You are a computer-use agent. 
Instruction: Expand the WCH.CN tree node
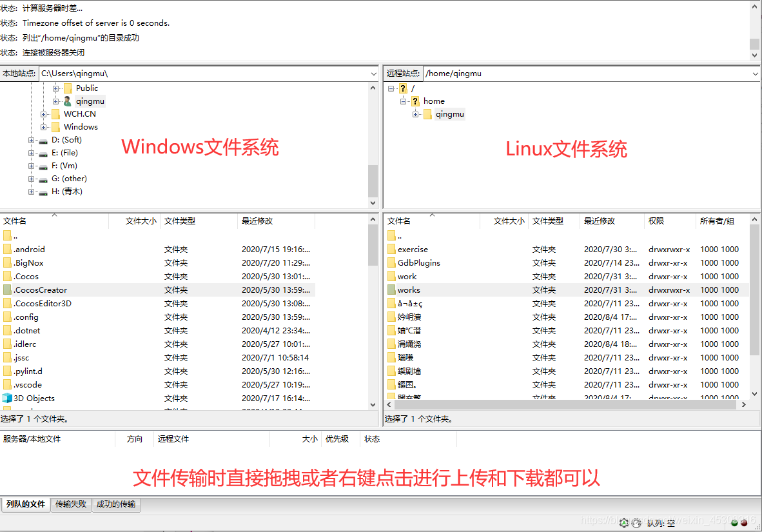coord(43,114)
